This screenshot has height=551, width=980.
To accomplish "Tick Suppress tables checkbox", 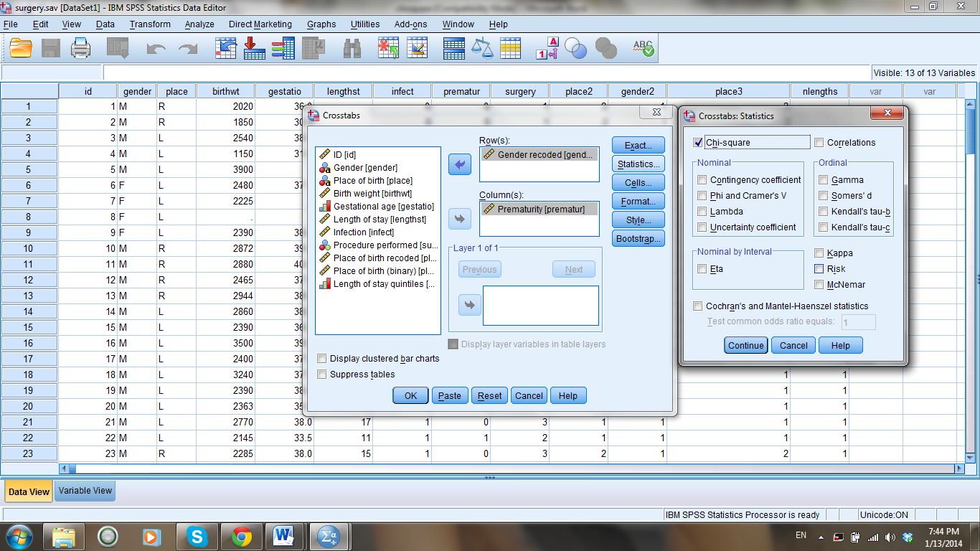I will [x=322, y=375].
